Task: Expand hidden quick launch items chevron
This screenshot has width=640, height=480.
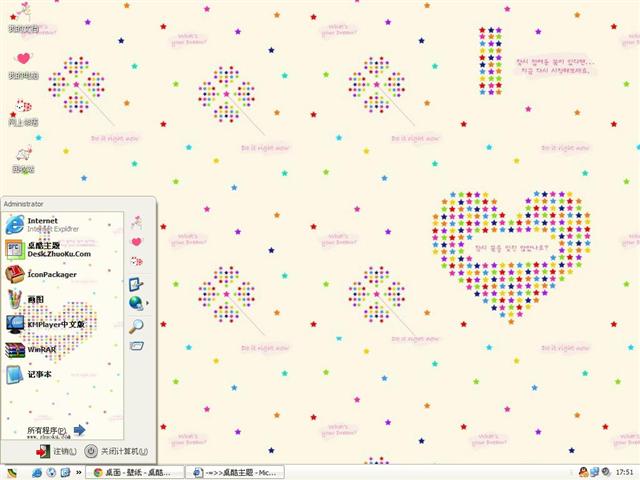Action: click(x=79, y=473)
